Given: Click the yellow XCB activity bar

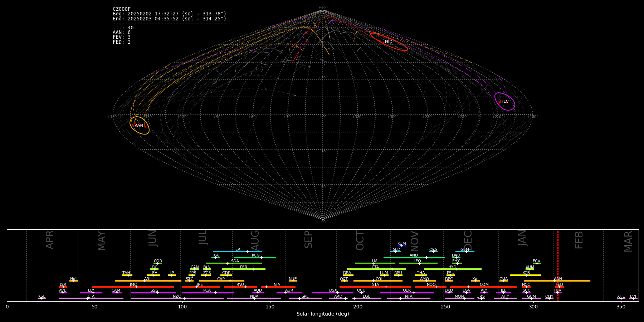Looking at the screenshot, I should 525,275.
